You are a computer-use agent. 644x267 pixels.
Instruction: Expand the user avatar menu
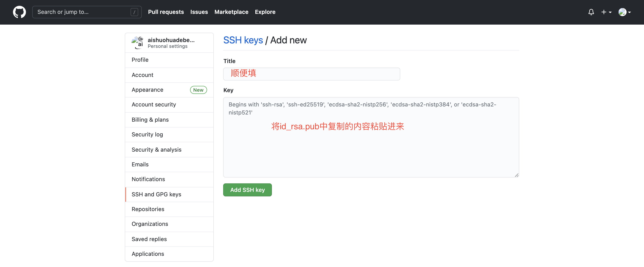[624, 12]
